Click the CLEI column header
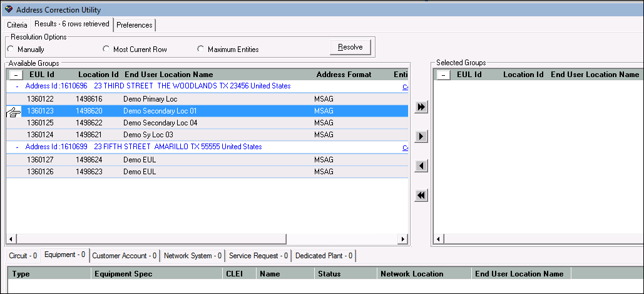The image size is (644, 294). (240, 274)
